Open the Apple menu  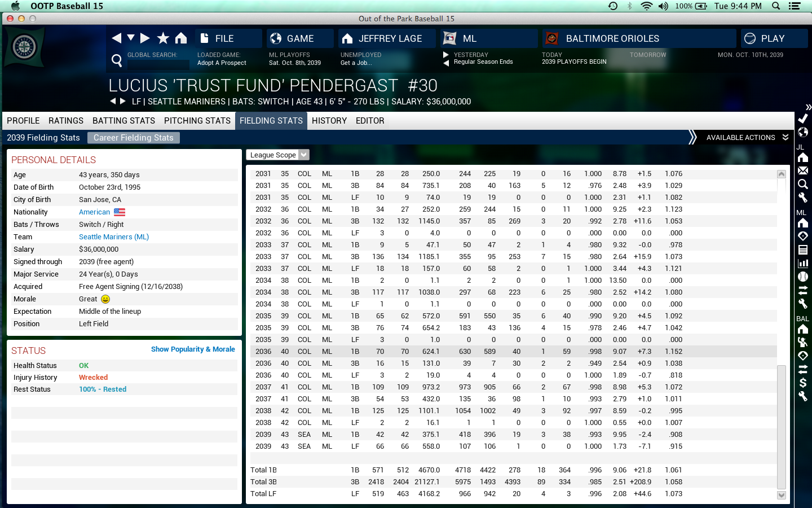click(x=15, y=6)
